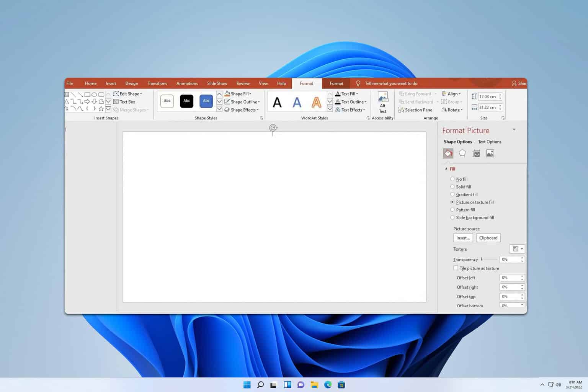The width and height of the screenshot is (588, 392).
Task: Open the Text Fill dropdown
Action: [347, 94]
